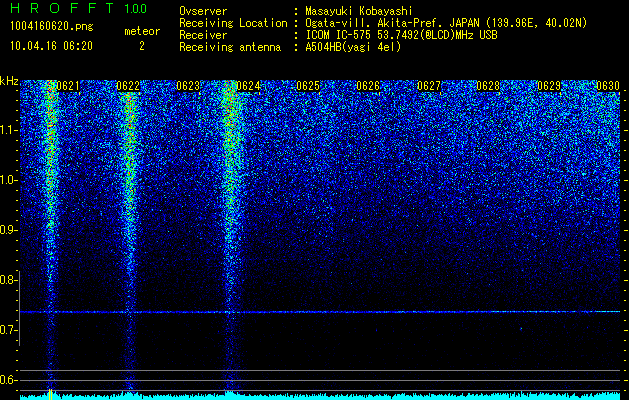This screenshot has width=629, height=400.
Task: Click the 0630 time marker
Action: click(608, 86)
